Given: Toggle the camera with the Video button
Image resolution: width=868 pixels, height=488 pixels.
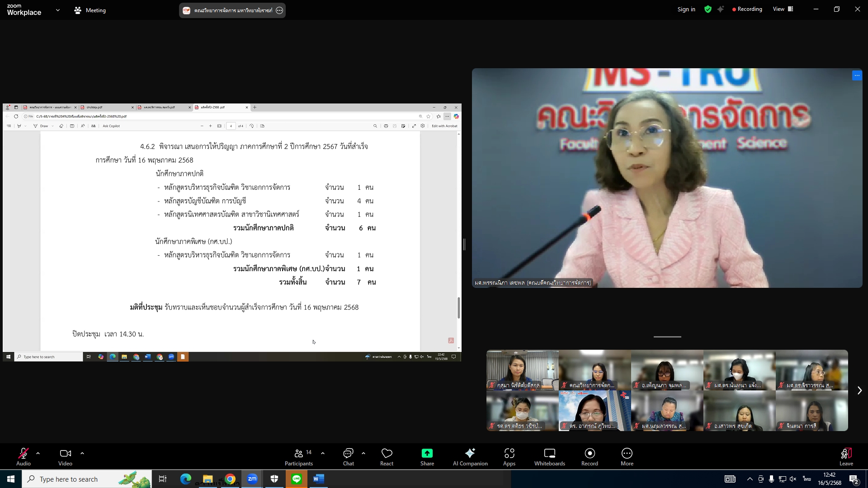Looking at the screenshot, I should [x=65, y=456].
